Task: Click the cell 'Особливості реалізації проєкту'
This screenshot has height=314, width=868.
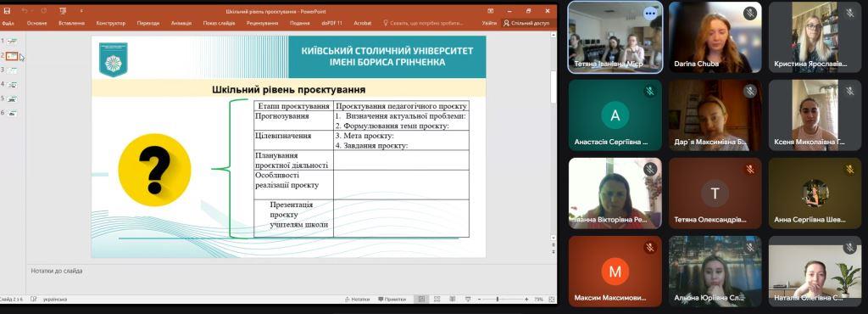Action: click(293, 184)
